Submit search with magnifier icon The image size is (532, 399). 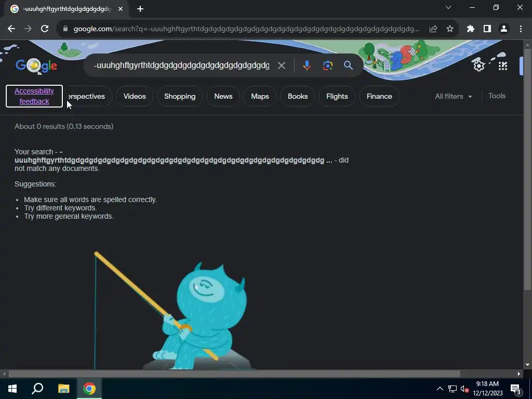pyautogui.click(x=348, y=65)
